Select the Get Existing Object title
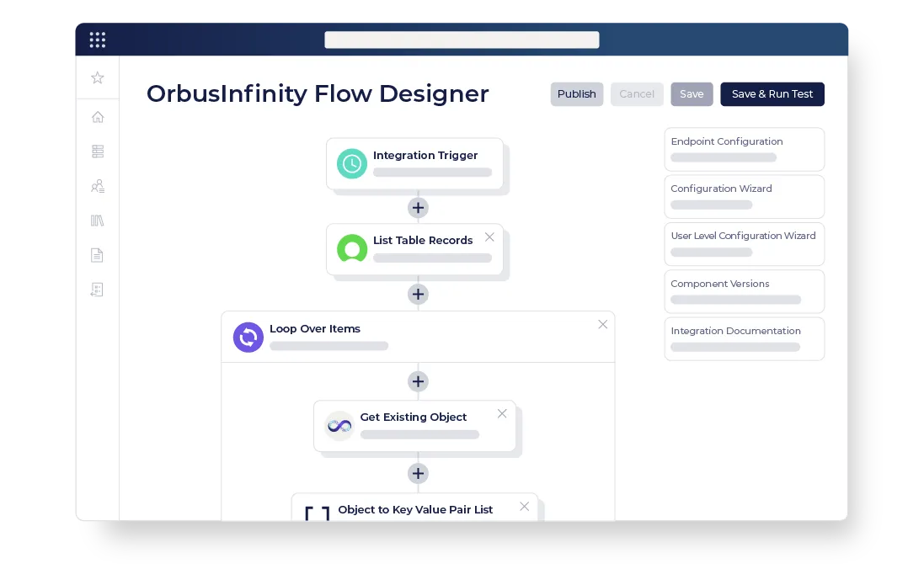 pyautogui.click(x=413, y=417)
